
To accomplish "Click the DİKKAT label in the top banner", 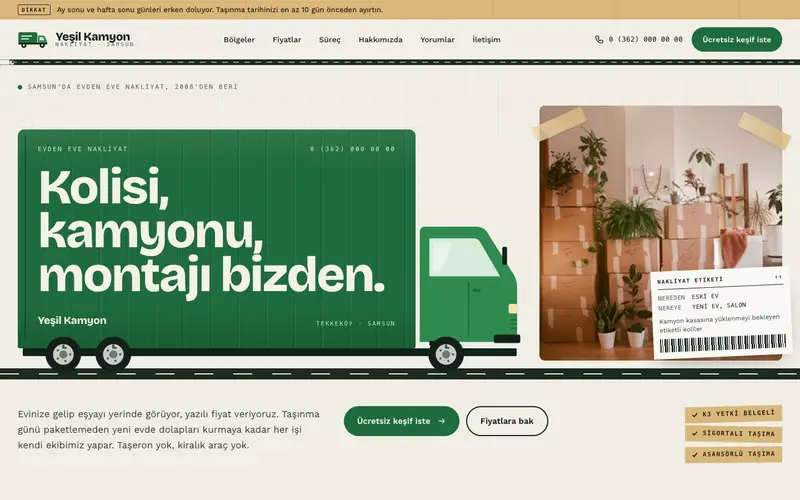I will point(34,10).
